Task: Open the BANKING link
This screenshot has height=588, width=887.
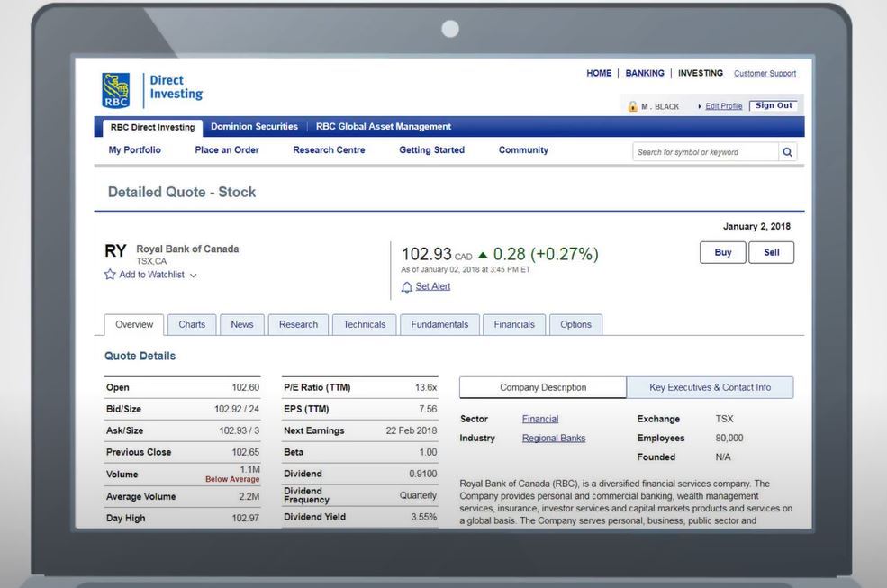Action: pos(645,73)
